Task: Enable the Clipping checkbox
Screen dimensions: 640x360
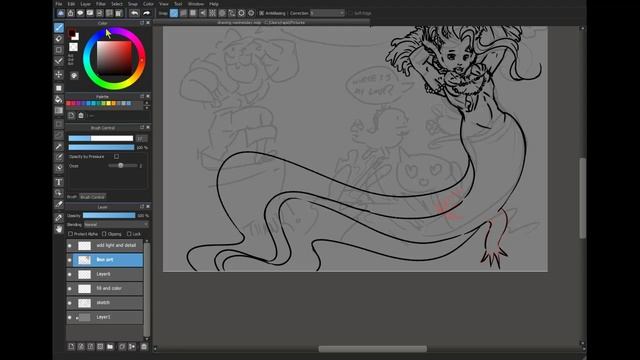Action: pyautogui.click(x=104, y=234)
